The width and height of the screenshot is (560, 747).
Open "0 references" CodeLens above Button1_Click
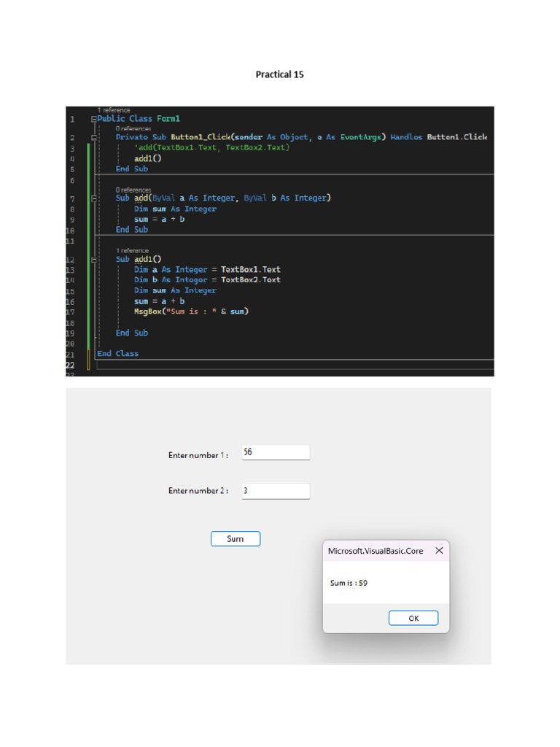133,128
